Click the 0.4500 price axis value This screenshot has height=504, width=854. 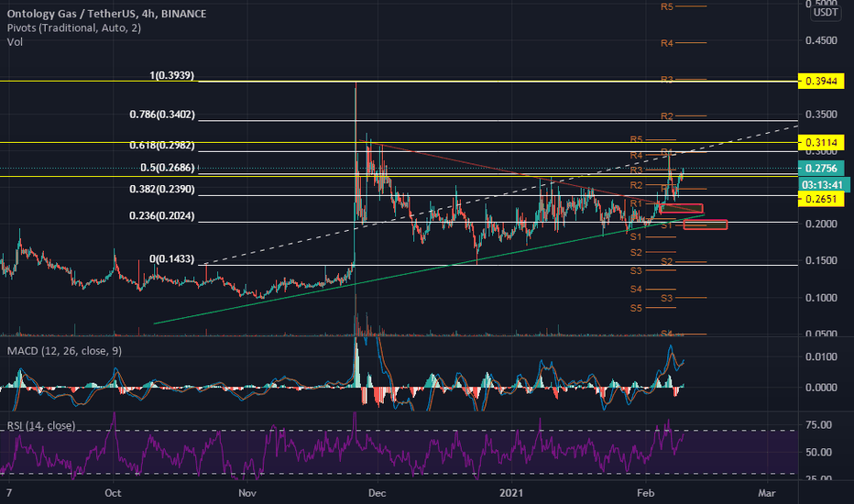click(821, 41)
